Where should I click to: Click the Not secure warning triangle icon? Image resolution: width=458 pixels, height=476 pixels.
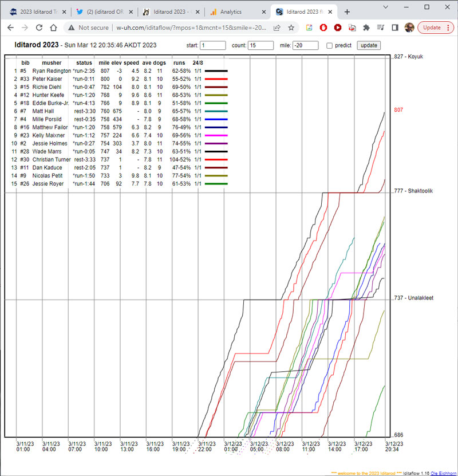click(72, 27)
